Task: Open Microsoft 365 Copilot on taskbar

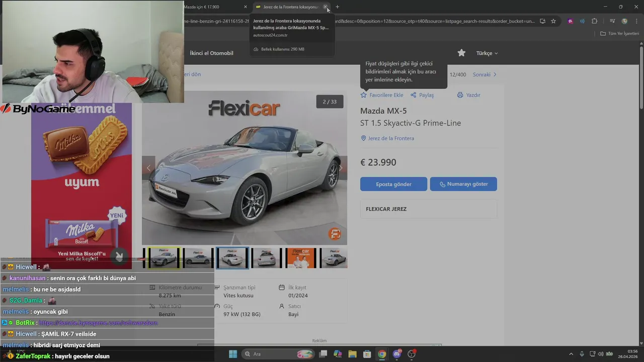Action: (338, 354)
